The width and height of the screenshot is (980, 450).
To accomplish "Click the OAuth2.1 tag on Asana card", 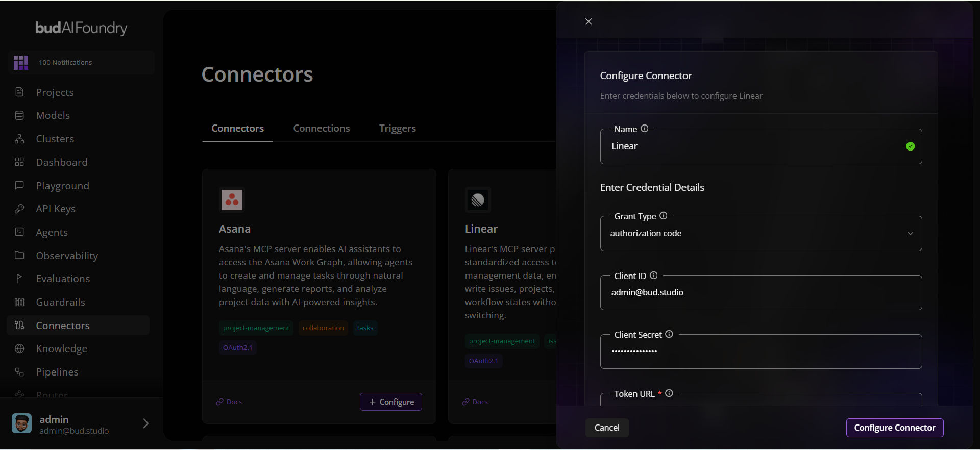I will [x=238, y=348].
